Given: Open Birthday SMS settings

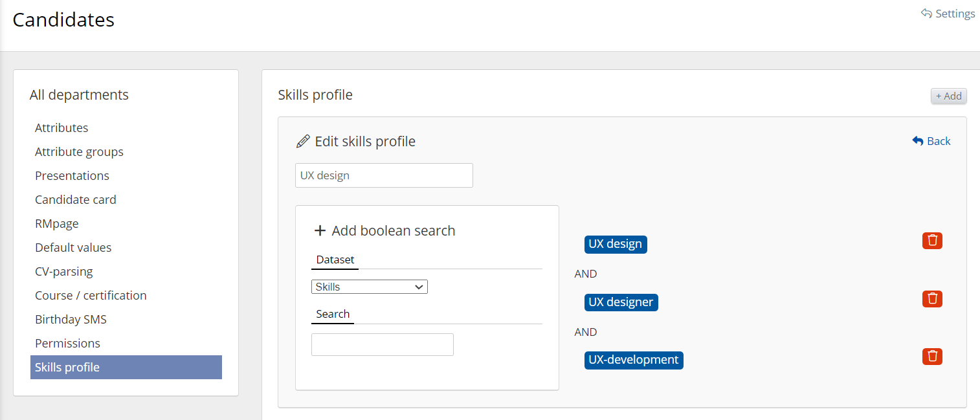Looking at the screenshot, I should coord(71,320).
